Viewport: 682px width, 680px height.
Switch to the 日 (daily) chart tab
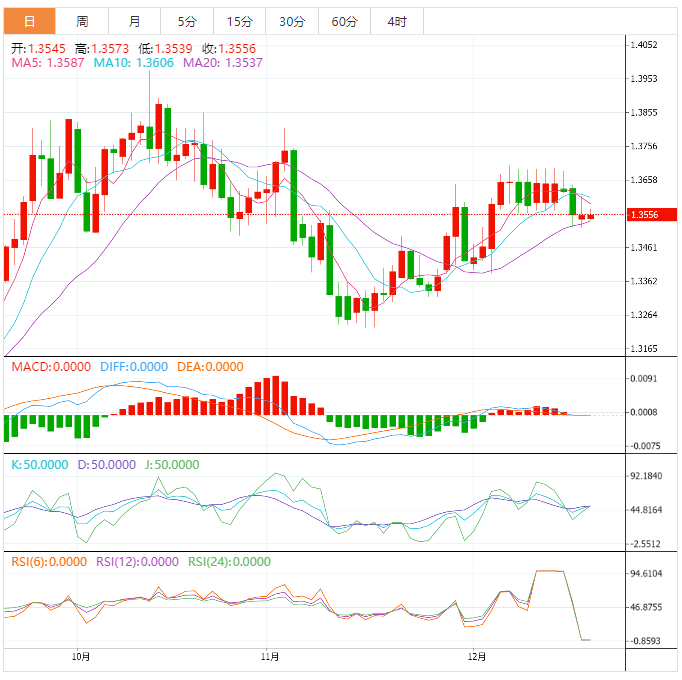tap(29, 21)
